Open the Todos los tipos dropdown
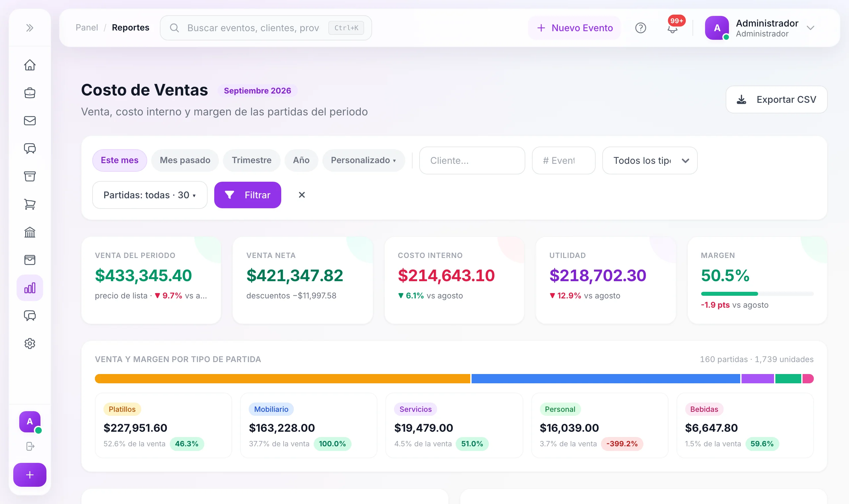Viewport: 849px width, 504px height. click(x=650, y=160)
